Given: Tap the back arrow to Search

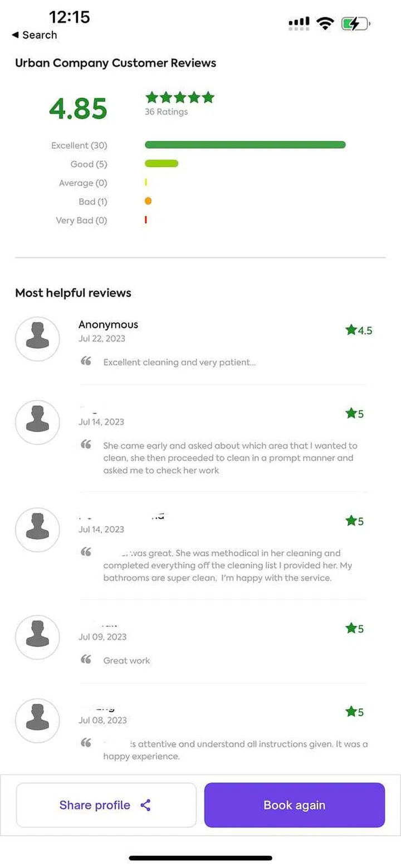Looking at the screenshot, I should click(15, 35).
